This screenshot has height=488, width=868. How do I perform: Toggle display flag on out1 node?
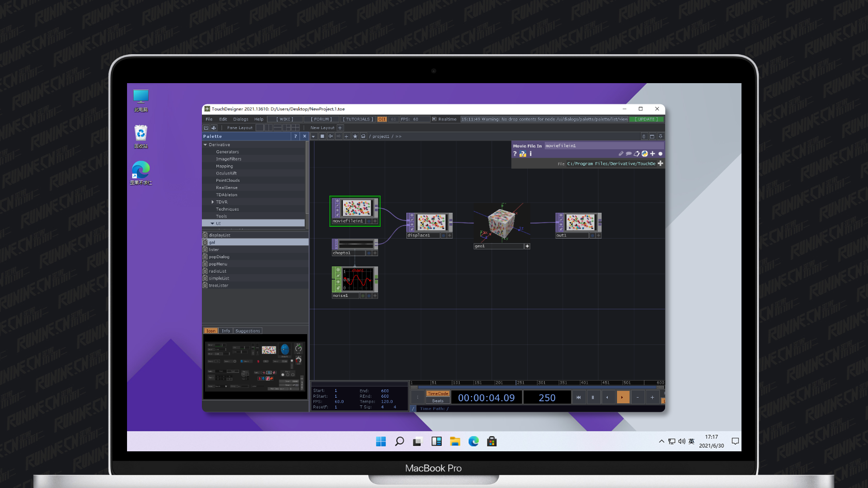coord(592,235)
